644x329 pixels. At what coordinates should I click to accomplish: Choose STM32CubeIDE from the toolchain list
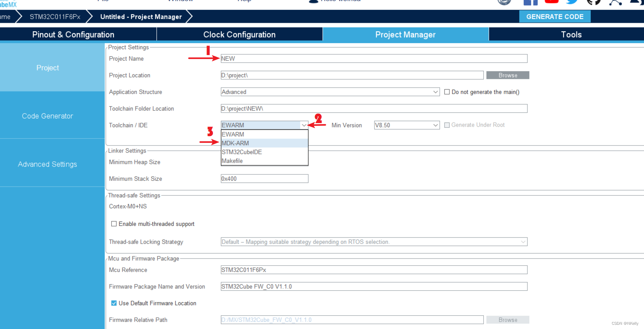click(264, 152)
